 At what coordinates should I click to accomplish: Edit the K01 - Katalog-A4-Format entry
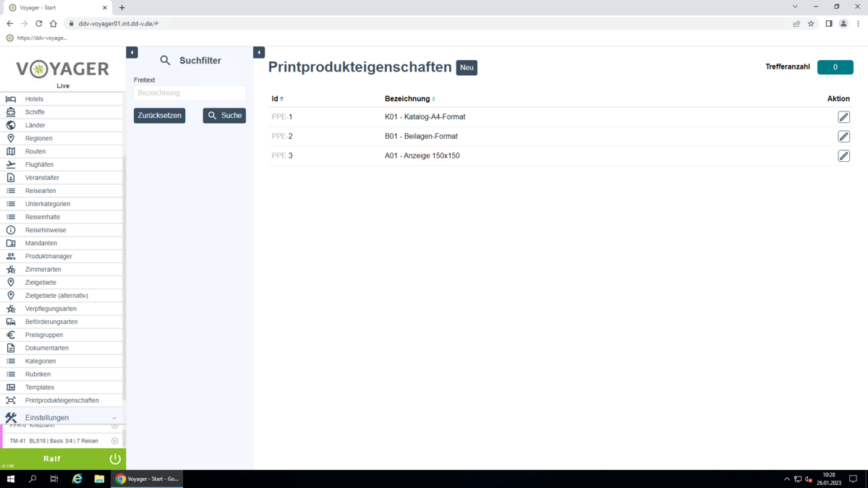click(x=843, y=117)
